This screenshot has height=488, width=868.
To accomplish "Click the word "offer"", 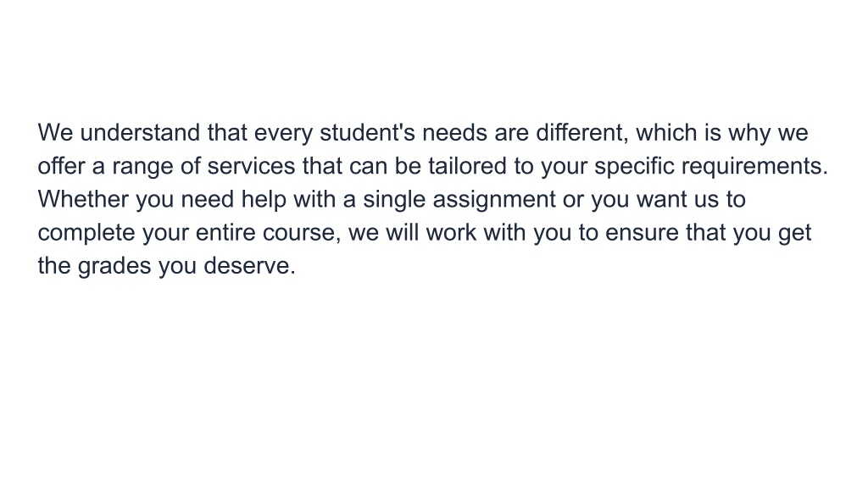I will point(61,166).
